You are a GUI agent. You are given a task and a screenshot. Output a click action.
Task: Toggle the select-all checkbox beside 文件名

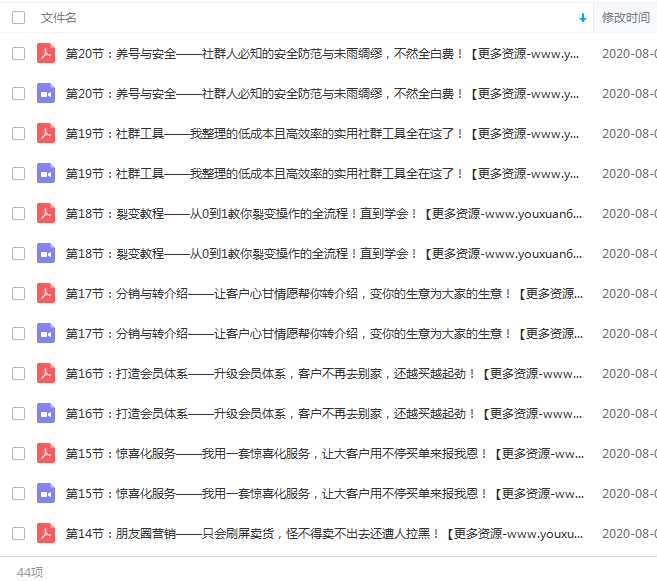click(x=18, y=18)
